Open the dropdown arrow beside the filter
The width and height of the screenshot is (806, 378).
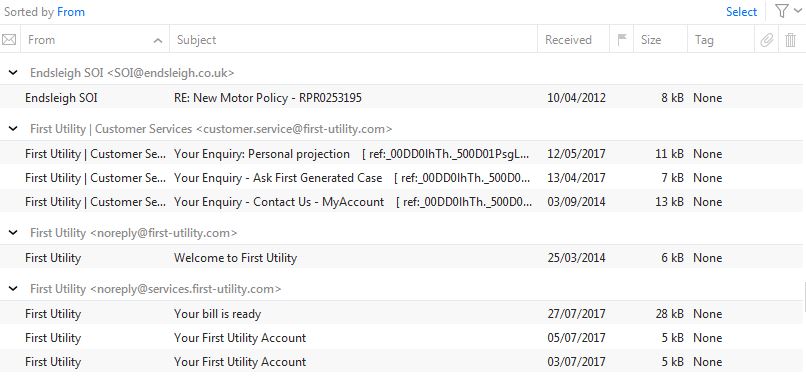pyautogui.click(x=797, y=11)
